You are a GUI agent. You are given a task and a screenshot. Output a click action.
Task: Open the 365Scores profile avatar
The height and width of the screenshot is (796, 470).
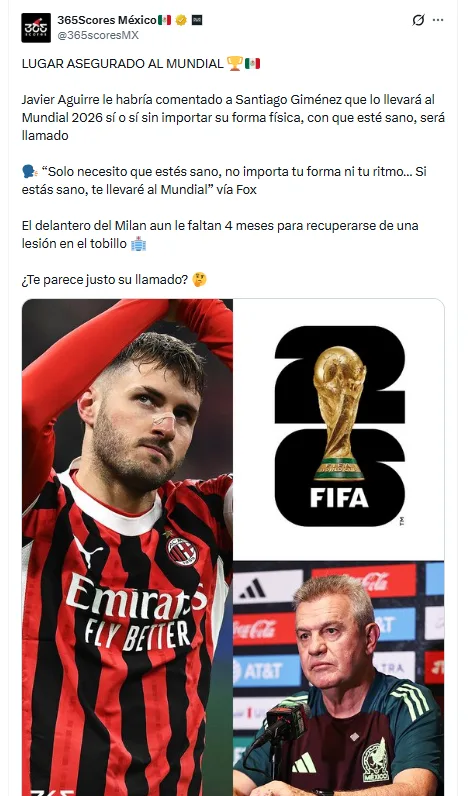[36, 27]
